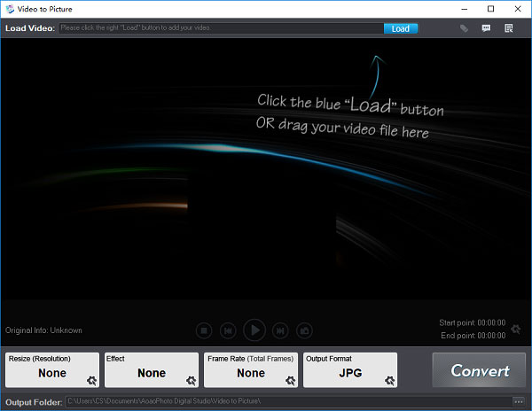
Task: Open Output Format gear settings
Action: coord(388,381)
